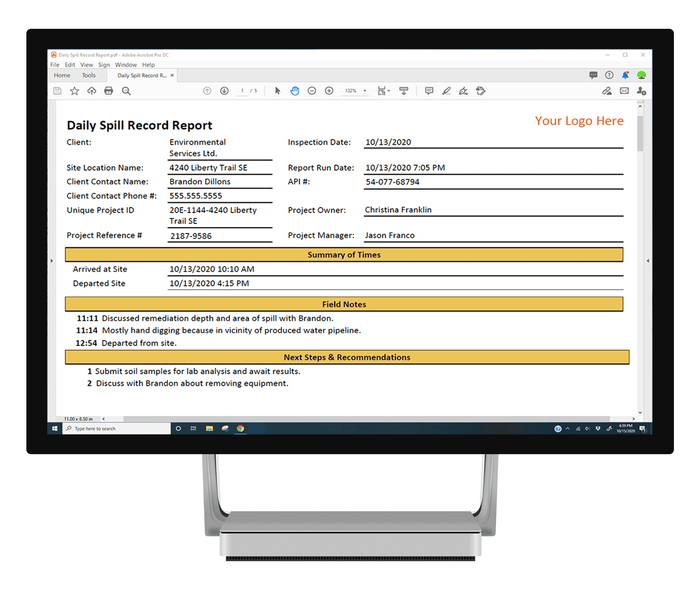Close the Daily Spill Record tab
700x590 pixels.
click(172, 75)
